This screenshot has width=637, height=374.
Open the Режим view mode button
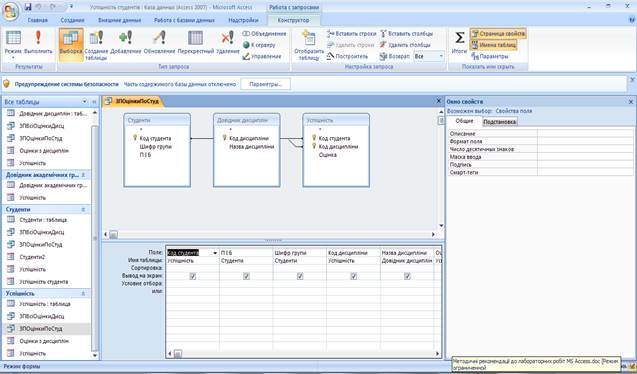13,44
